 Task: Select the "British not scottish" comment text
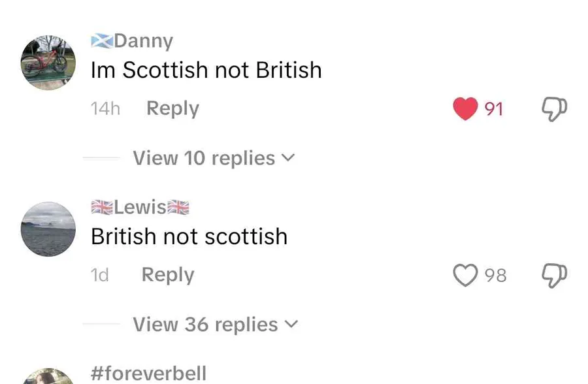coord(189,236)
